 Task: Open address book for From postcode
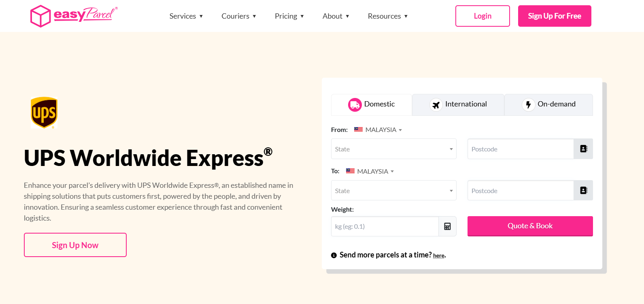pos(583,149)
